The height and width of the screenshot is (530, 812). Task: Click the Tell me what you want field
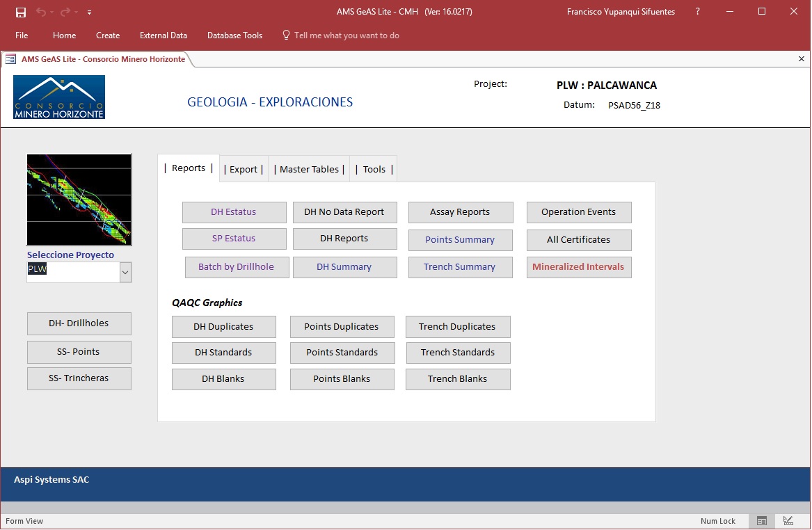(346, 35)
